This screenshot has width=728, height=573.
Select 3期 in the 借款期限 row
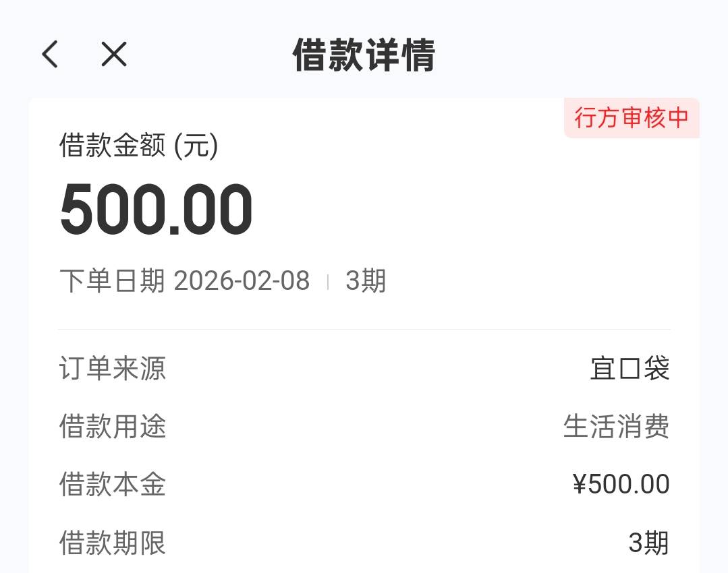click(648, 543)
